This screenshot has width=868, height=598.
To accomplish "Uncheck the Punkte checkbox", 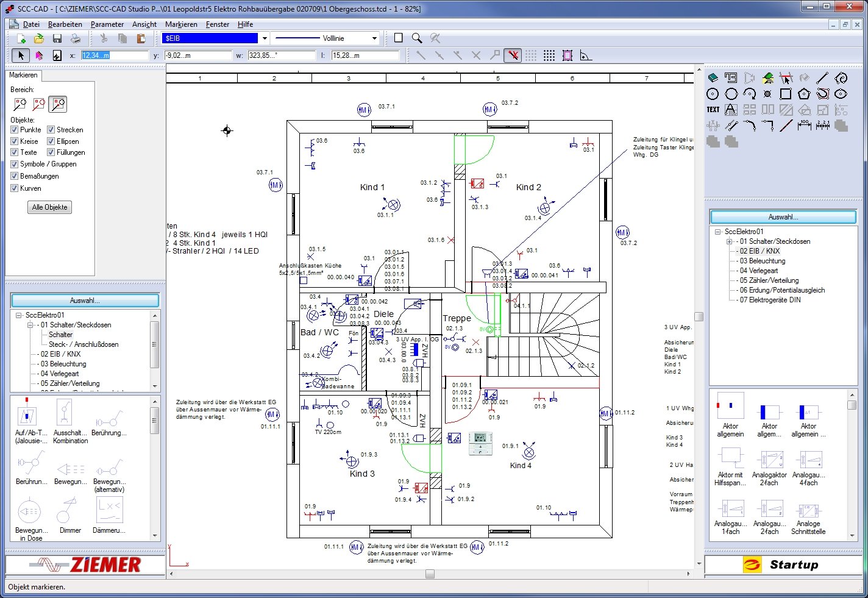I will (x=15, y=130).
